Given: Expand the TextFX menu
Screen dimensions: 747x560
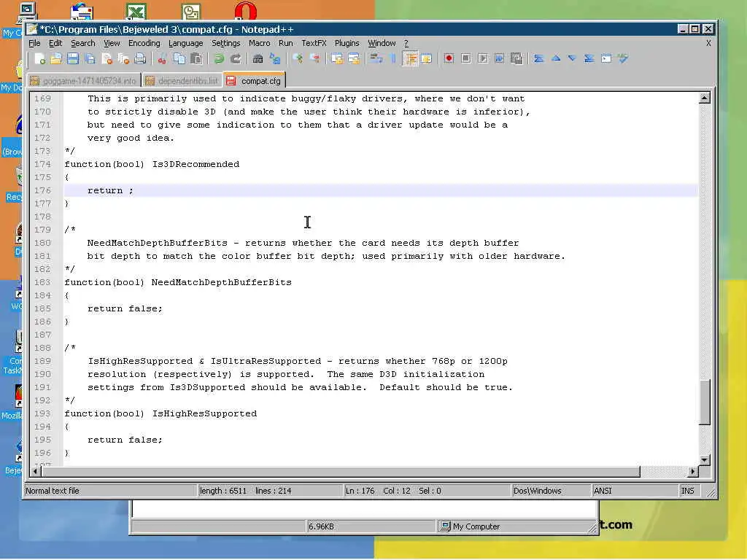Looking at the screenshot, I should pyautogui.click(x=314, y=43).
